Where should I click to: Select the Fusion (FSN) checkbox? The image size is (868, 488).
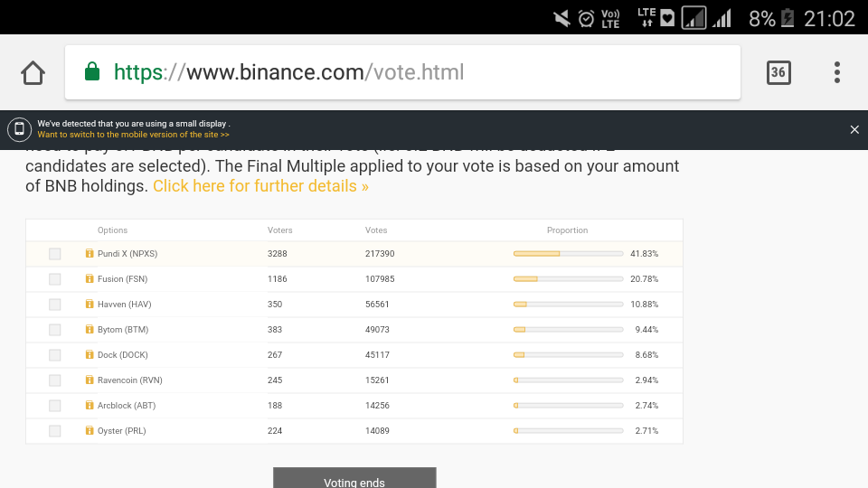[x=55, y=279]
